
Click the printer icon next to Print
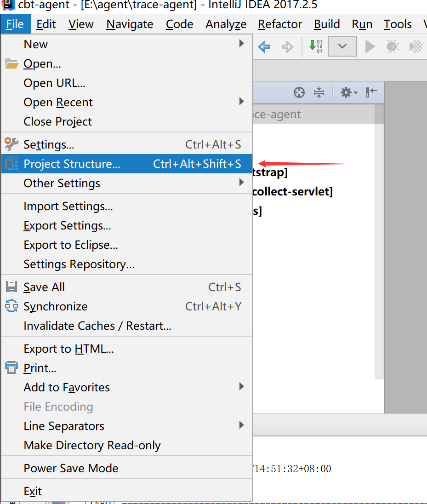coord(11,367)
